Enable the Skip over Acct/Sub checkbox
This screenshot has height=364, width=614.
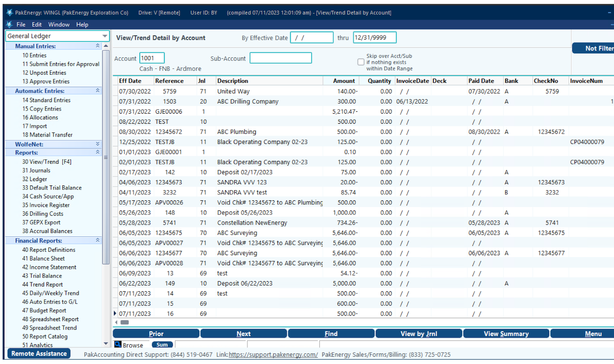[361, 62]
